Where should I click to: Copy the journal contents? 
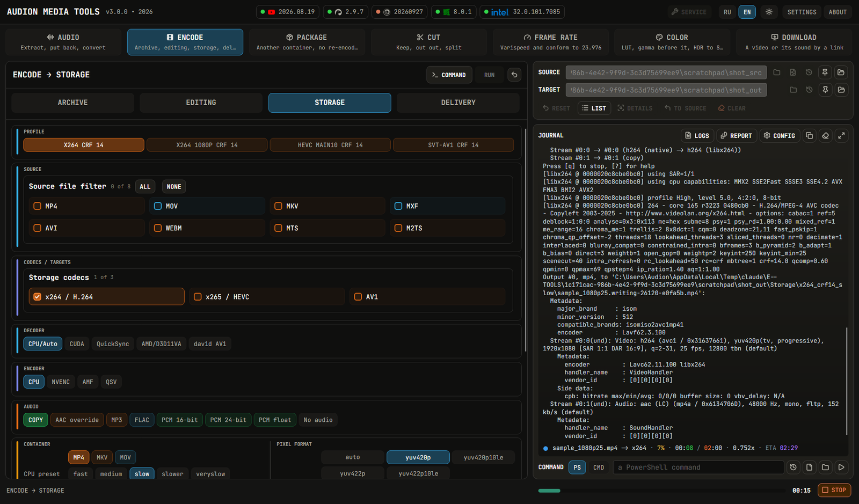(810, 136)
